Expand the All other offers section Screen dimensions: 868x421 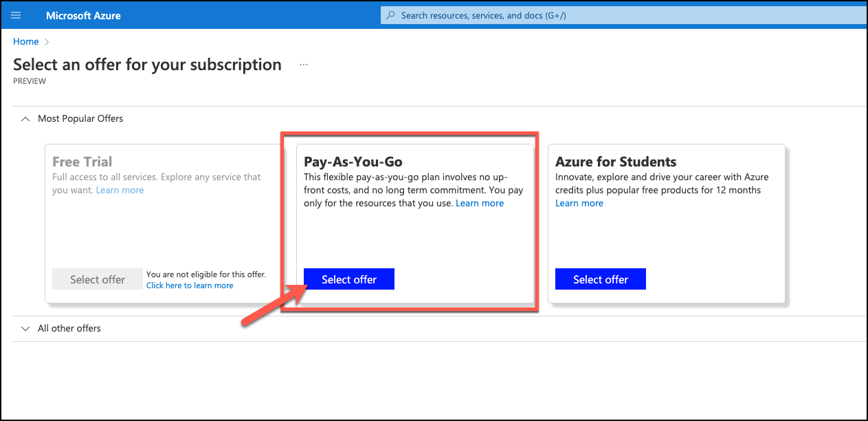(25, 328)
